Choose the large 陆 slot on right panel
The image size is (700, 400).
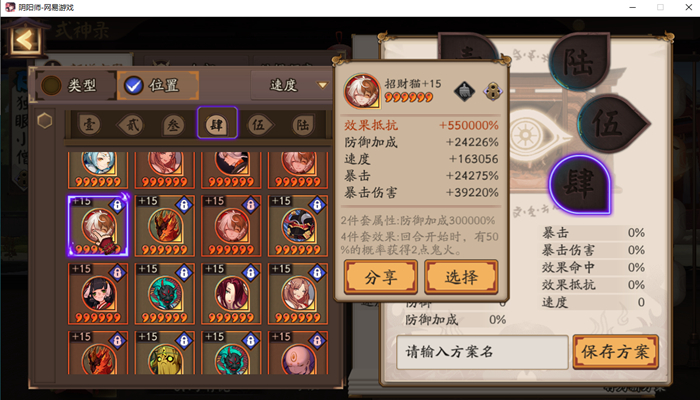pyautogui.click(x=579, y=61)
